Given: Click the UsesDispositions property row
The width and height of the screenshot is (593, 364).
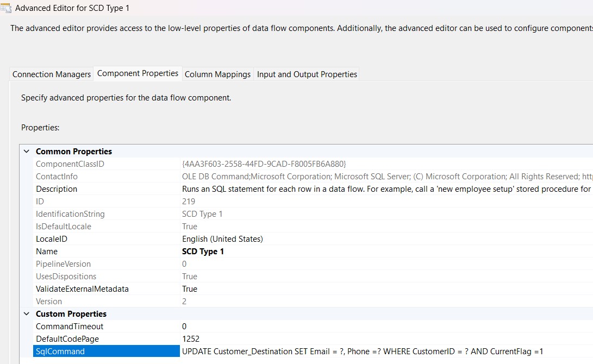Looking at the screenshot, I should (x=66, y=277).
